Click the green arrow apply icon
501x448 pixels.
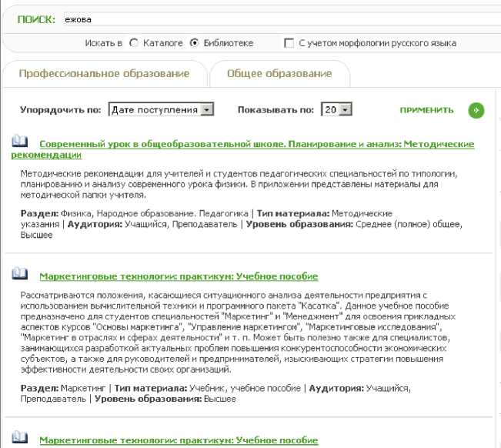[x=476, y=110]
